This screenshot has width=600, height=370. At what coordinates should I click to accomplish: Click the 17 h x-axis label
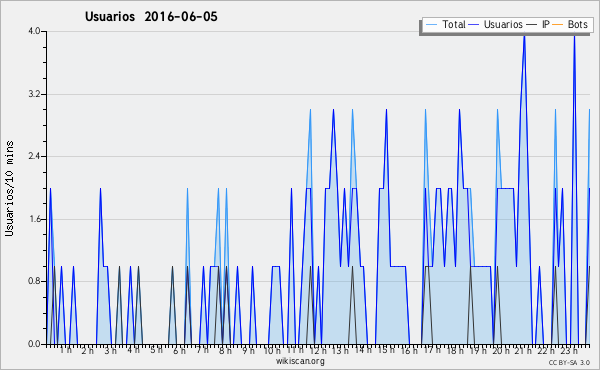[x=432, y=350]
